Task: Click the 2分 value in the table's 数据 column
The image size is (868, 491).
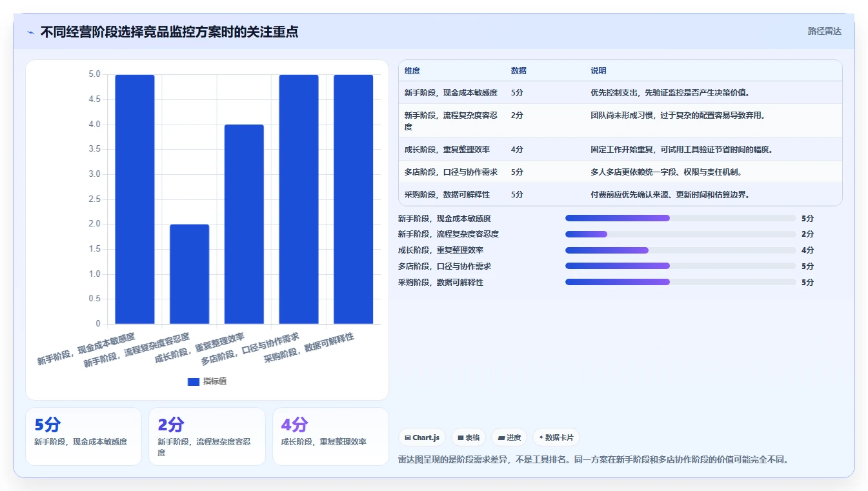Action: coord(517,115)
